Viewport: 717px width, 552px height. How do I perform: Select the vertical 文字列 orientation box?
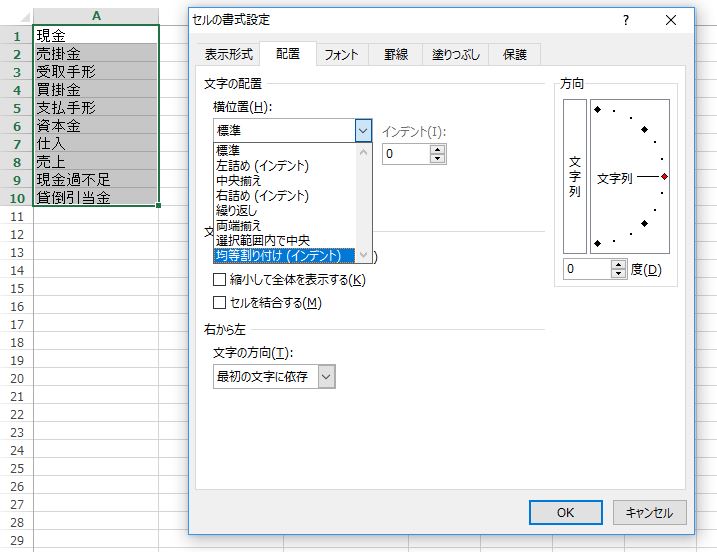pyautogui.click(x=575, y=177)
